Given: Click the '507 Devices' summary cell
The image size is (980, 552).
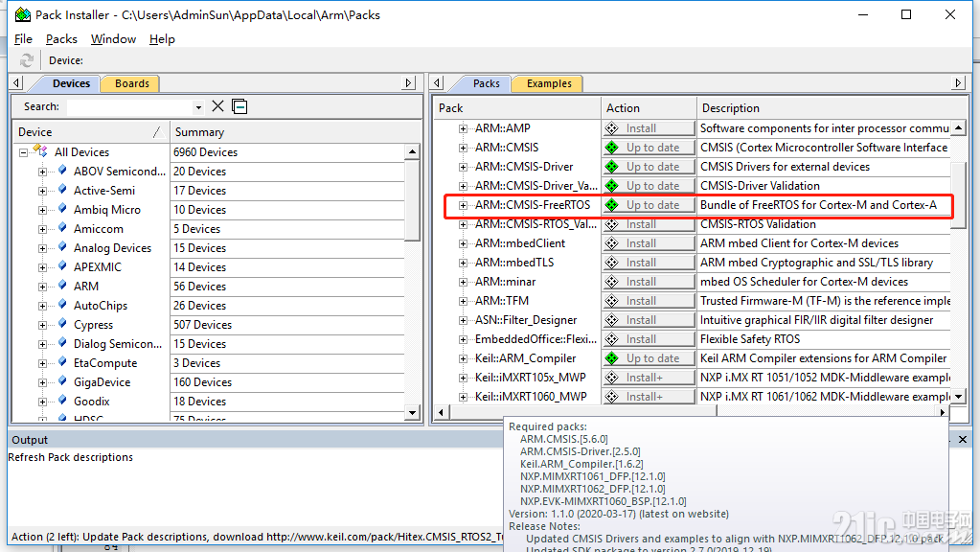Looking at the screenshot, I should pos(202,325).
